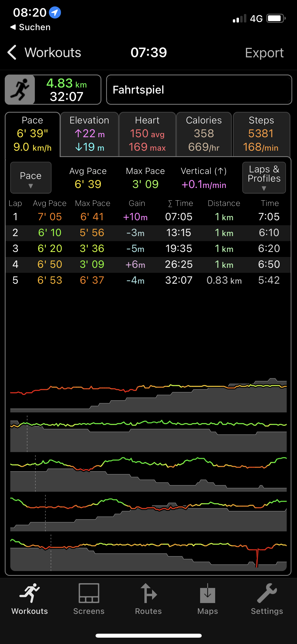Select lap 3 row in table
Screen dimensions: 297x644
point(148,249)
